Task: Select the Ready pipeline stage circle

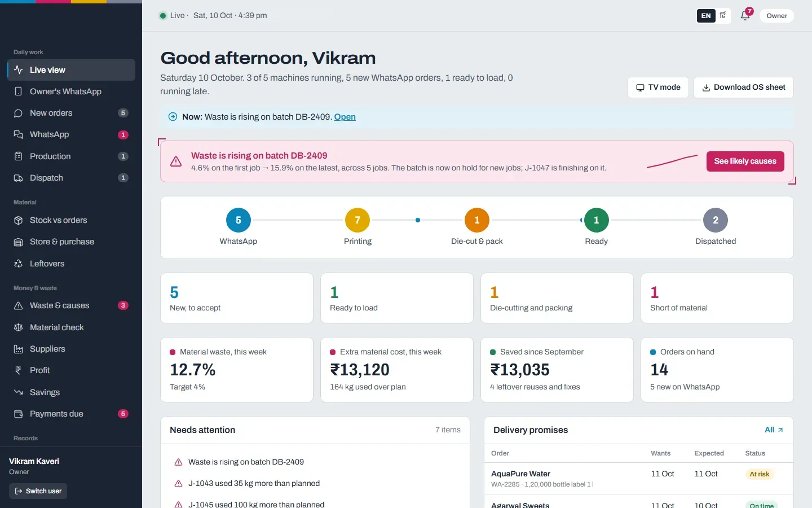Action: 597,220
